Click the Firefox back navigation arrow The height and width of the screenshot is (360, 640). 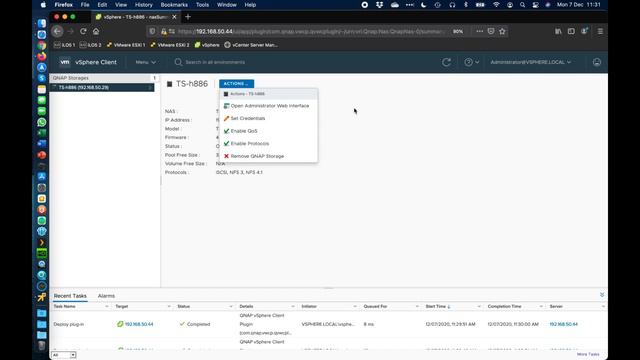(x=58, y=31)
